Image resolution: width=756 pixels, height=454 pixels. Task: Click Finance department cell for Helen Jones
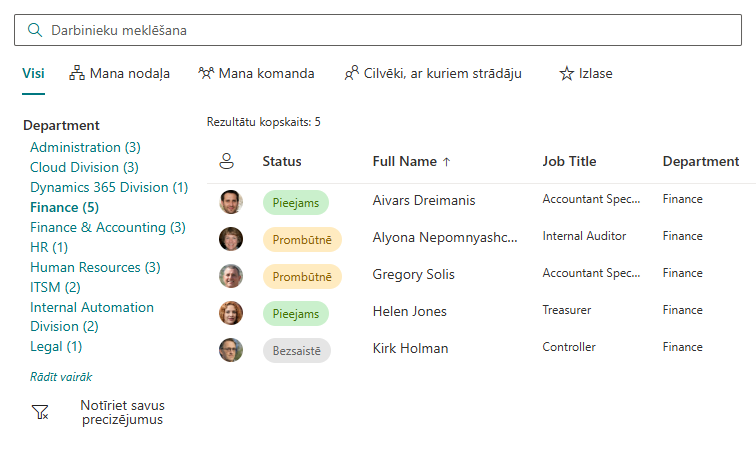[x=683, y=310]
